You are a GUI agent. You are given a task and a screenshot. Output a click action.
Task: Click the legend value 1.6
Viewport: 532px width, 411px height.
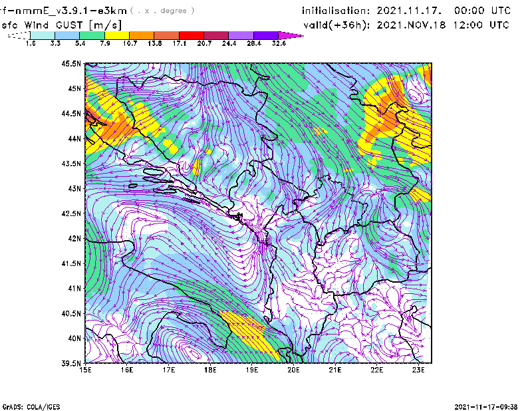click(31, 43)
